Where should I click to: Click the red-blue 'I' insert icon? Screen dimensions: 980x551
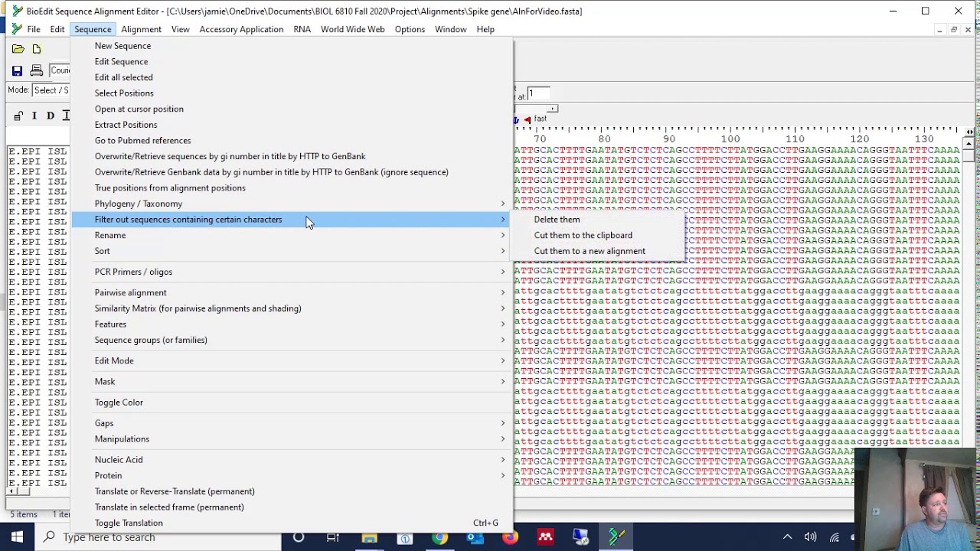tap(34, 116)
